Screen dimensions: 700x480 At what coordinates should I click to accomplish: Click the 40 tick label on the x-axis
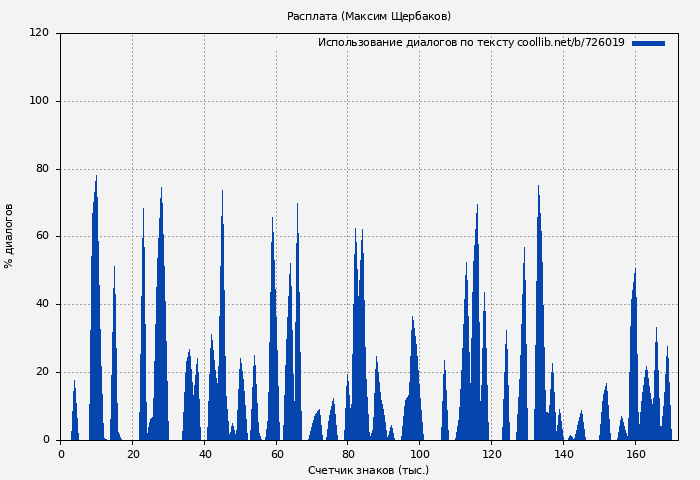pyautogui.click(x=204, y=454)
